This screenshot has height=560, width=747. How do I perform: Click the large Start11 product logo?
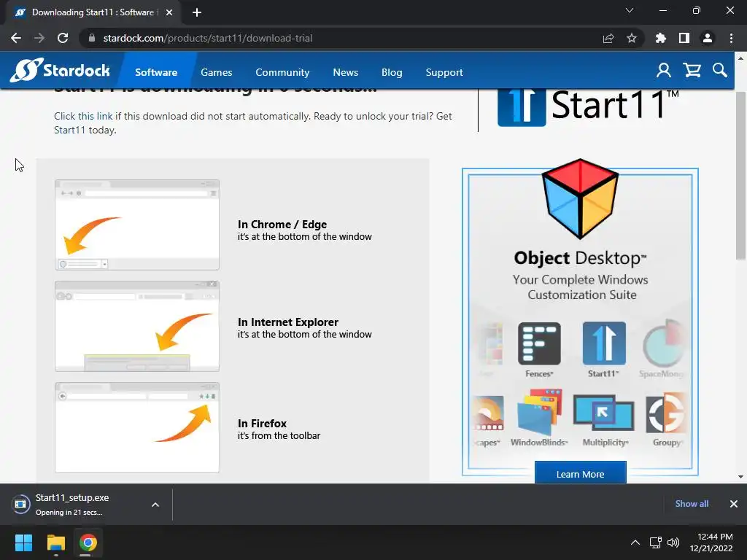point(589,106)
